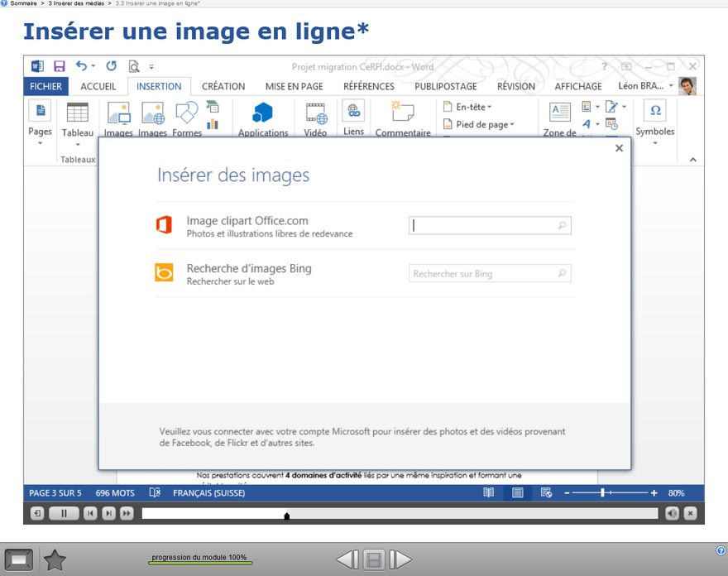This screenshot has width=728, height=576.
Task: Open the Pied de page dropdown
Action: [x=479, y=124]
